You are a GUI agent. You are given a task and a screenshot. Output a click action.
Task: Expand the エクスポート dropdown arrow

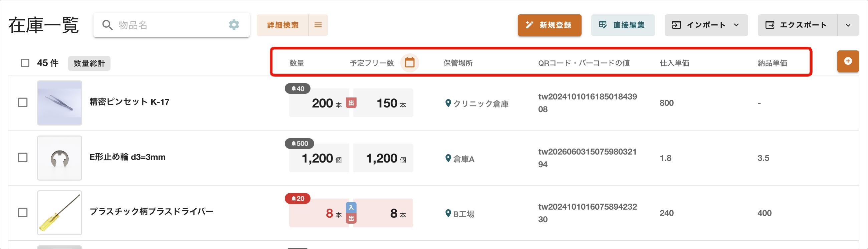point(848,25)
